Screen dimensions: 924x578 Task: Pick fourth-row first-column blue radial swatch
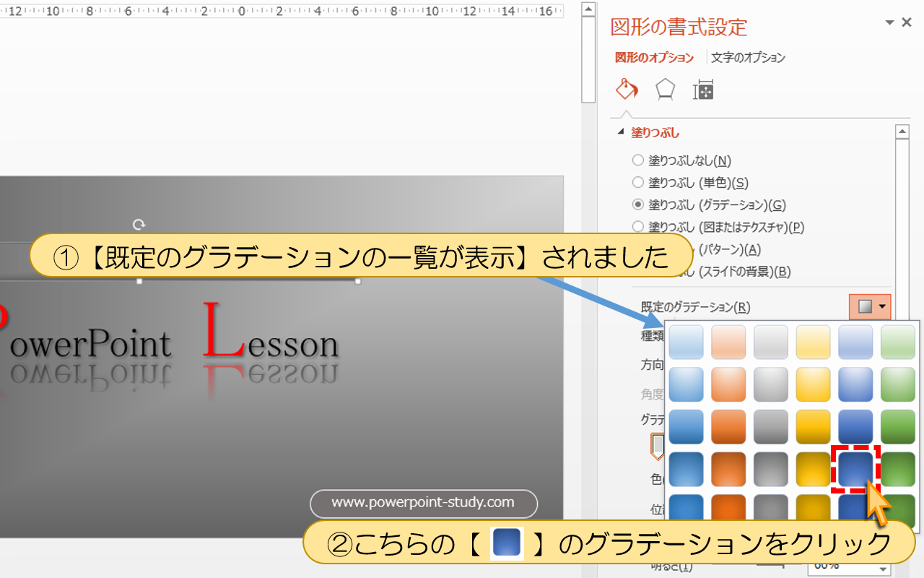(686, 470)
